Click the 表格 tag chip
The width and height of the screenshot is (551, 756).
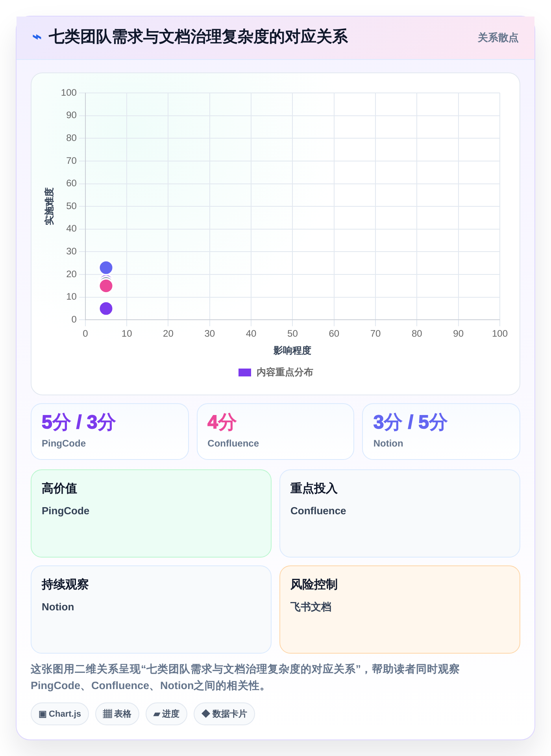coord(117,714)
